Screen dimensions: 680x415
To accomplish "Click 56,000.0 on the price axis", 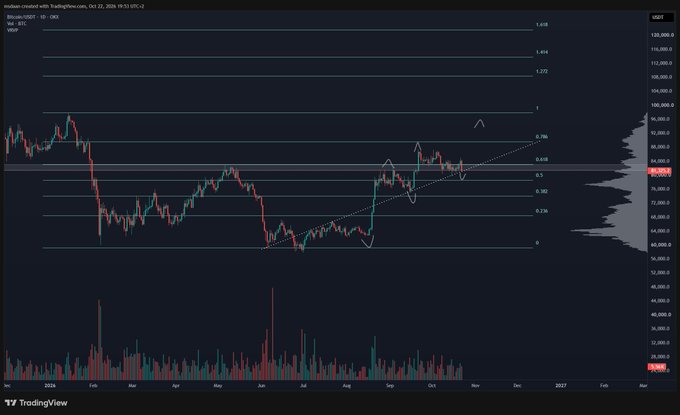I will 661,259.
